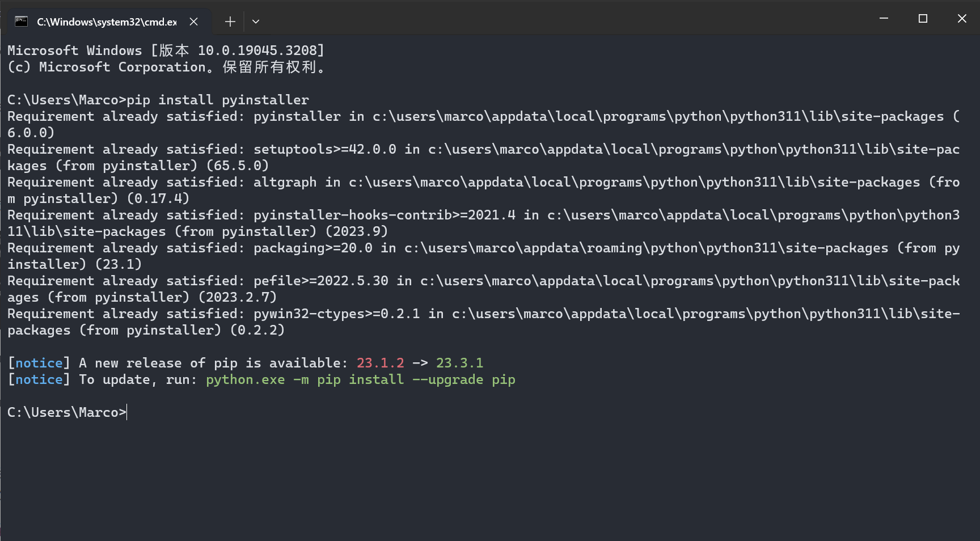The image size is (980, 541).
Task: Click the first blue [notice] label
Action: [x=39, y=363]
